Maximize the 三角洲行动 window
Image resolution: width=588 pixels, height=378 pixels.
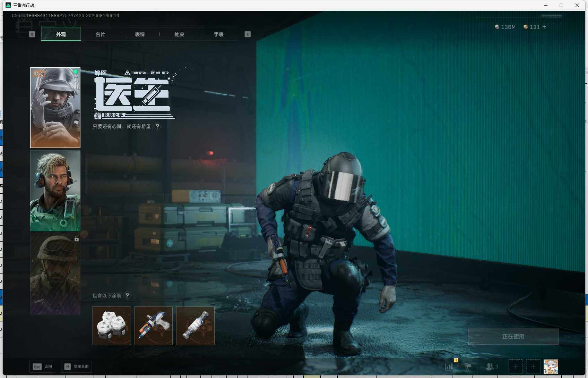[x=561, y=5]
